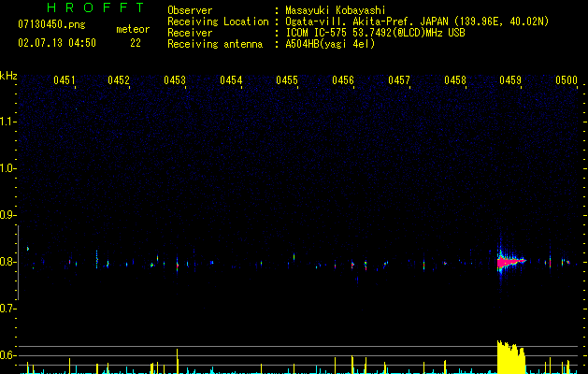This screenshot has width=588, height=374.
Task: Click the 1.1 kHz axis label
Action: (7, 122)
